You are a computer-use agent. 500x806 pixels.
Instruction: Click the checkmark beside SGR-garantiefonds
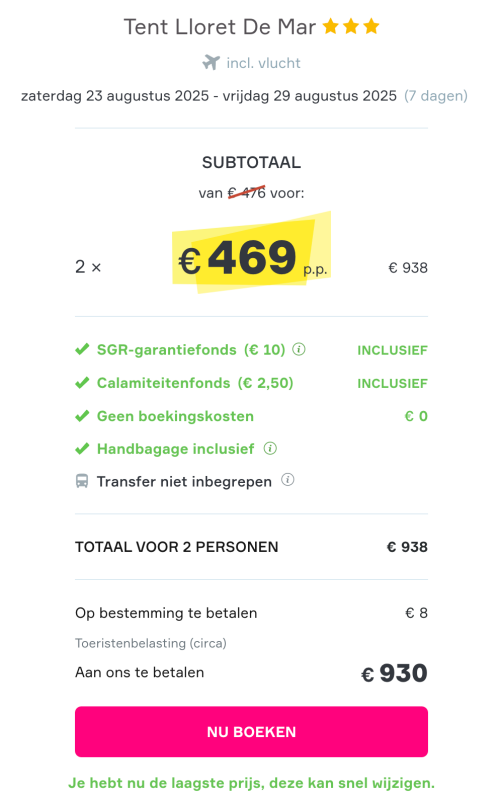tap(82, 350)
